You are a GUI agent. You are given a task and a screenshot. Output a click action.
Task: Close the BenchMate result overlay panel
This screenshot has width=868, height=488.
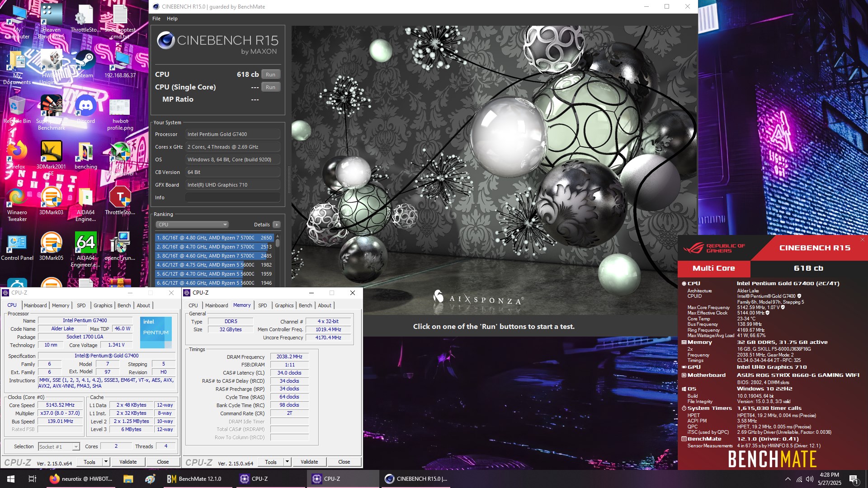point(863,239)
